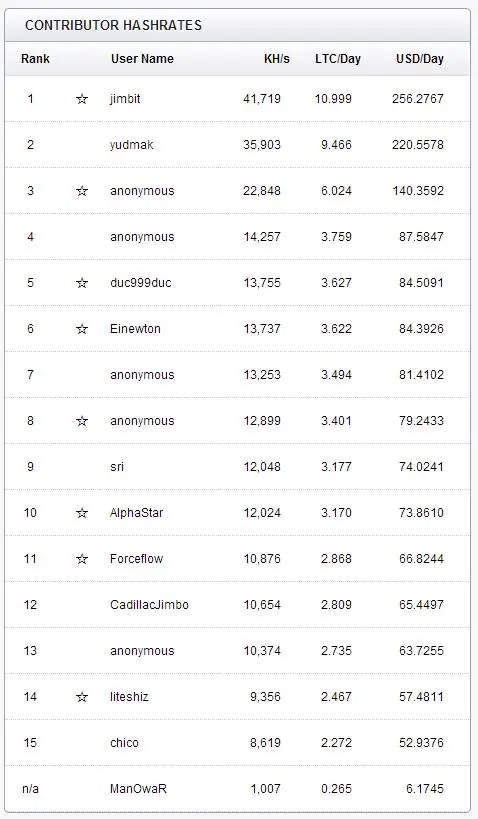
Task: Click the ManOwaR user name
Action: click(x=138, y=788)
